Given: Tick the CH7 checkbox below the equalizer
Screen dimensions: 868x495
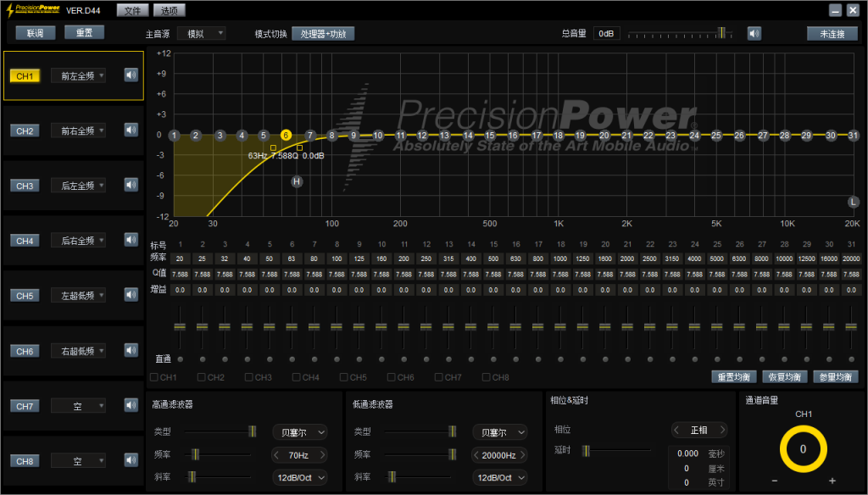Looking at the screenshot, I should (x=438, y=377).
